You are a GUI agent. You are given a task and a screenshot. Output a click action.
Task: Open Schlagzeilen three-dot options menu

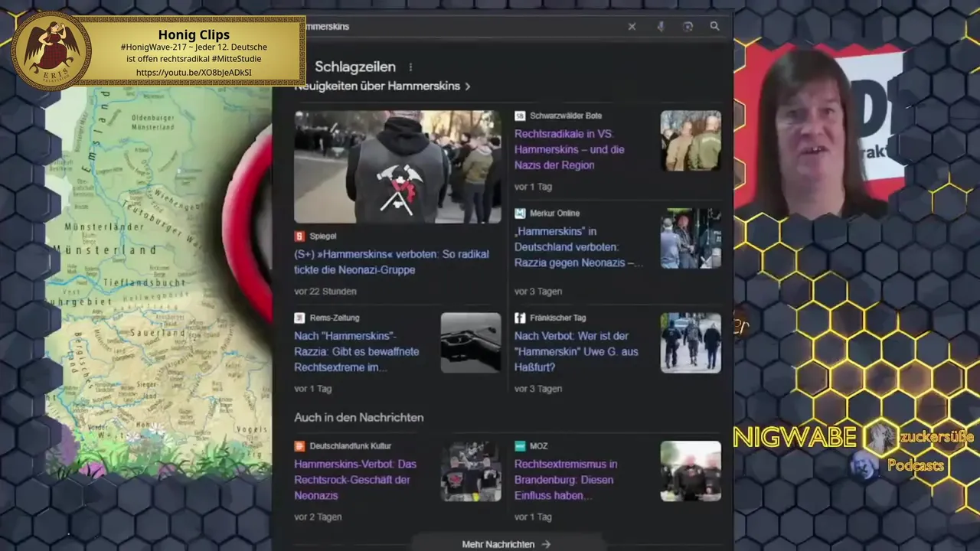click(x=410, y=67)
